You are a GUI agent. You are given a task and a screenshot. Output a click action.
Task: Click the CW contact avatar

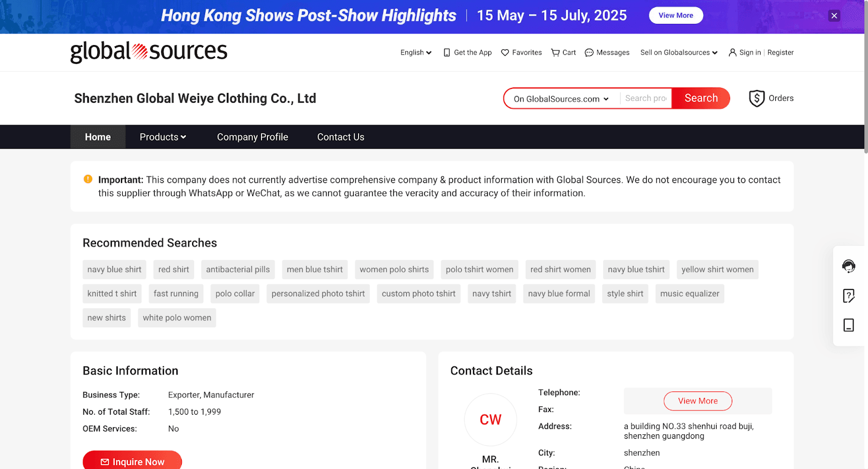click(490, 420)
